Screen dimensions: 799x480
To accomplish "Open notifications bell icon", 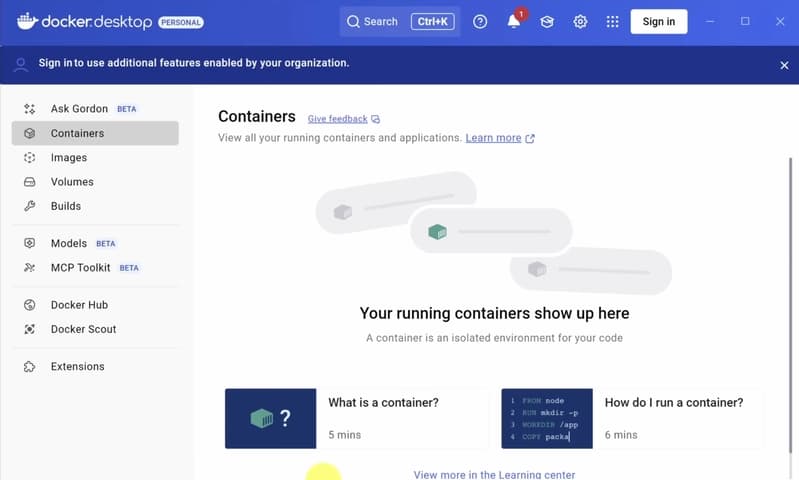I will (x=514, y=21).
